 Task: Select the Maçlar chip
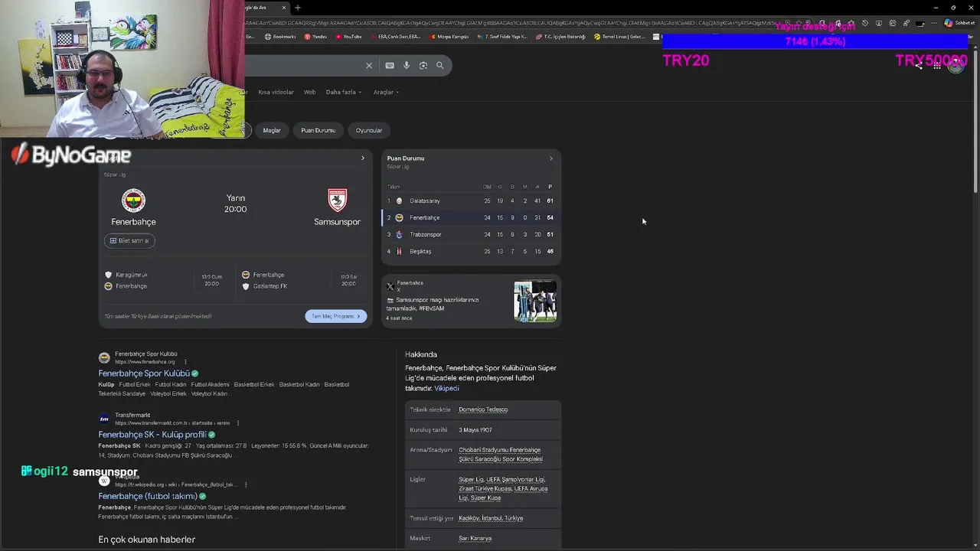[x=272, y=131]
